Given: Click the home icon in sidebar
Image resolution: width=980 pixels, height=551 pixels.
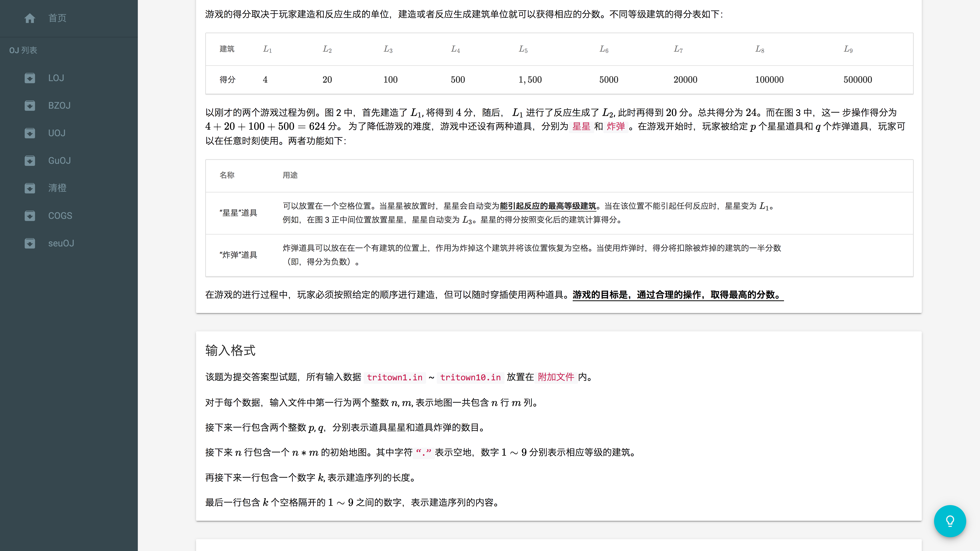Looking at the screenshot, I should (30, 18).
